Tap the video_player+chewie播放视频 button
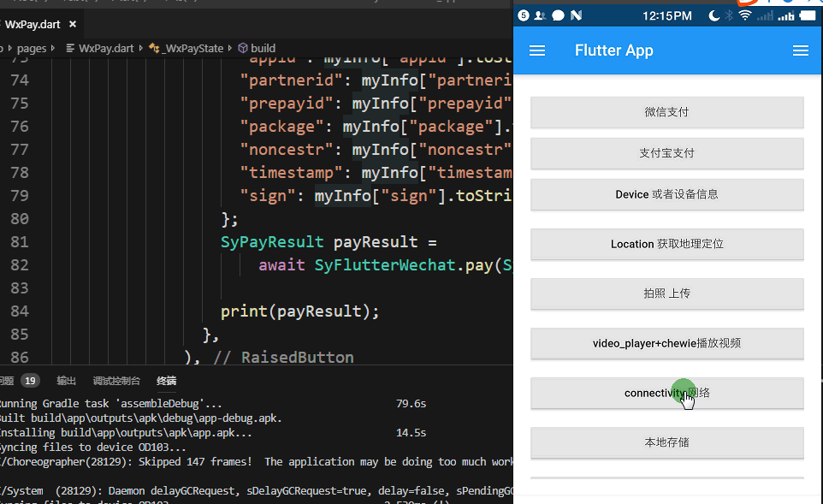Image resolution: width=823 pixels, height=504 pixels. [x=667, y=343]
